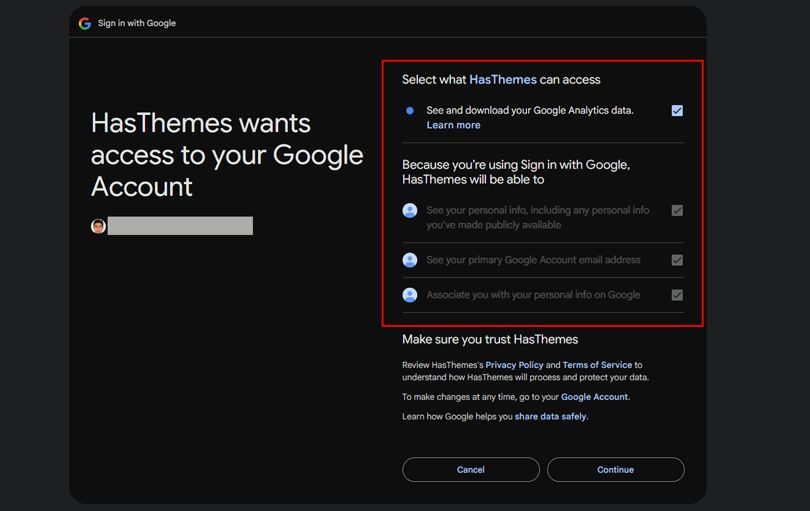Toggle the primary Google Account email checkbox
The image size is (810, 511).
coord(677,260)
